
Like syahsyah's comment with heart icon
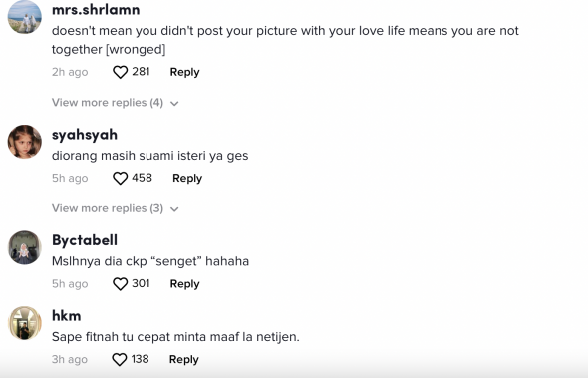(x=120, y=178)
